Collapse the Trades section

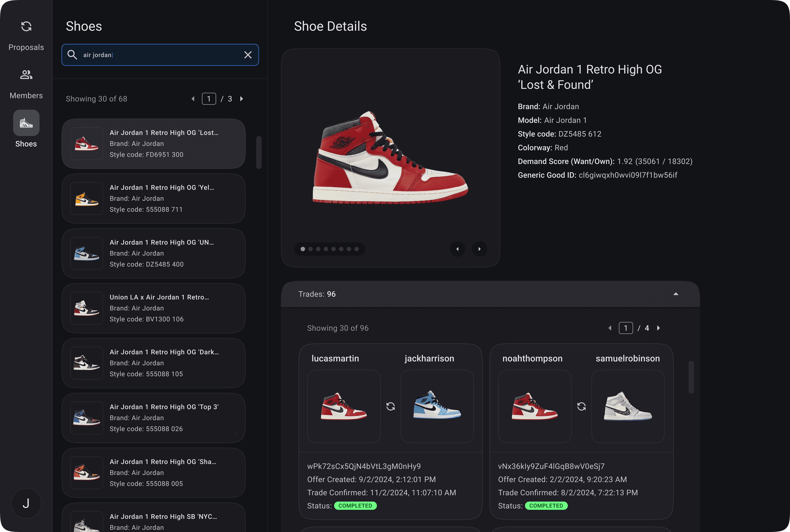point(675,294)
